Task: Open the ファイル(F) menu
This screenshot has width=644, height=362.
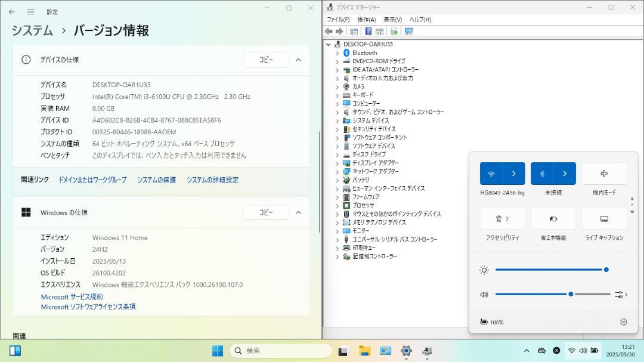Action: tap(338, 19)
